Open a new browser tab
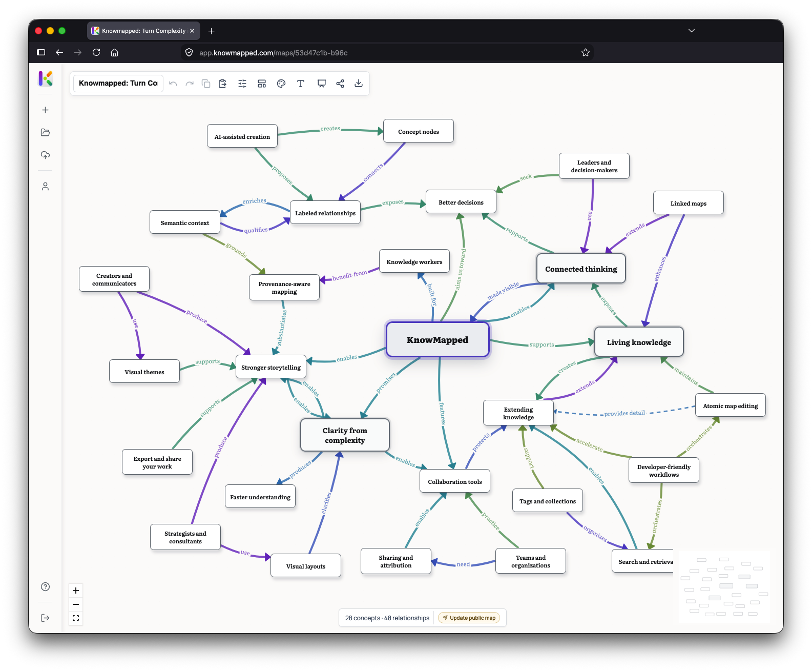This screenshot has height=671, width=812. click(212, 31)
